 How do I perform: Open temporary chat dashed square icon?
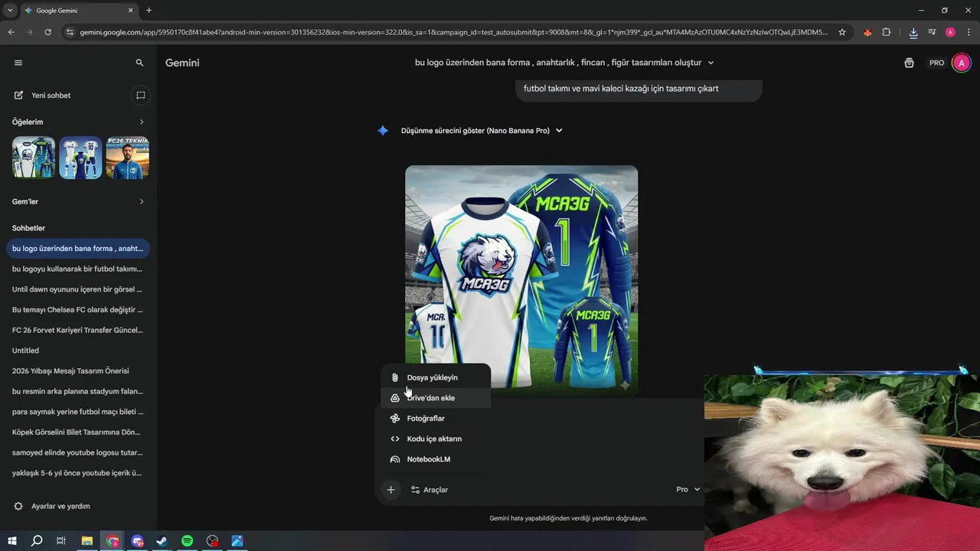[140, 96]
